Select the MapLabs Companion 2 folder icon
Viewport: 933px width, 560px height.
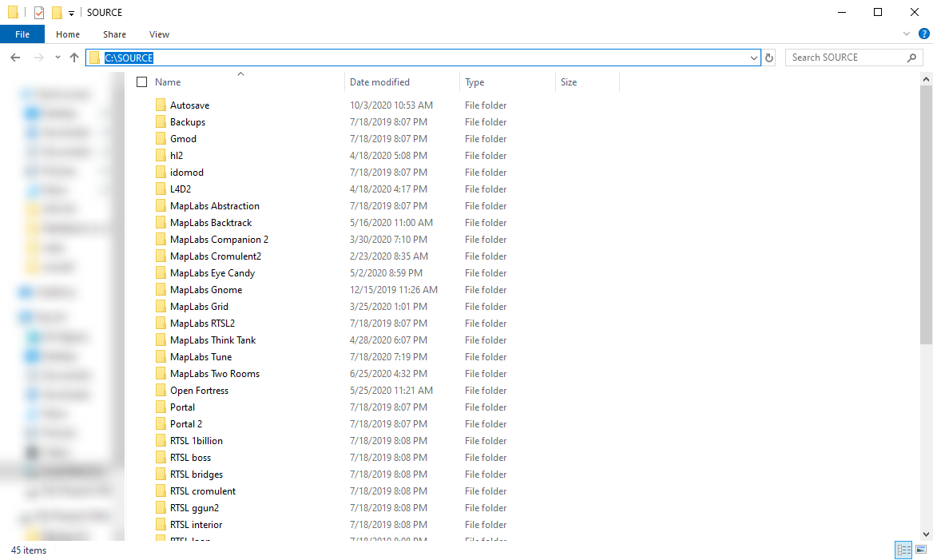[x=161, y=239]
